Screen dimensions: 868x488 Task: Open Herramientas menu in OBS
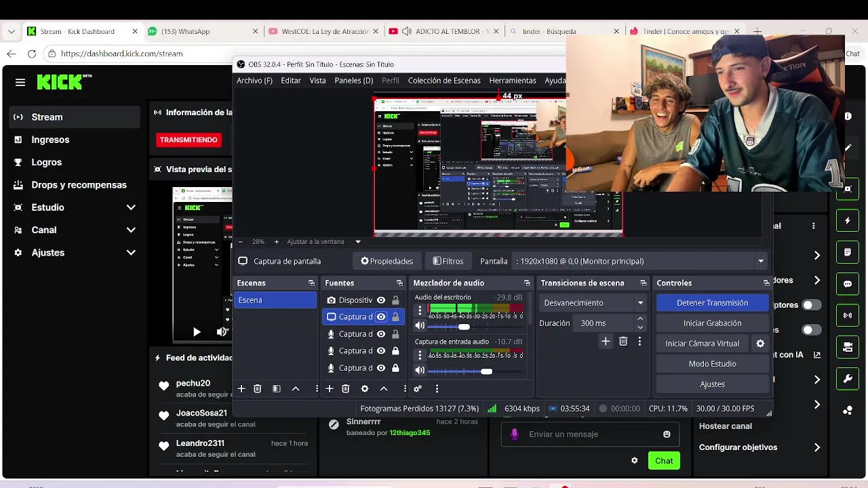[x=513, y=80]
